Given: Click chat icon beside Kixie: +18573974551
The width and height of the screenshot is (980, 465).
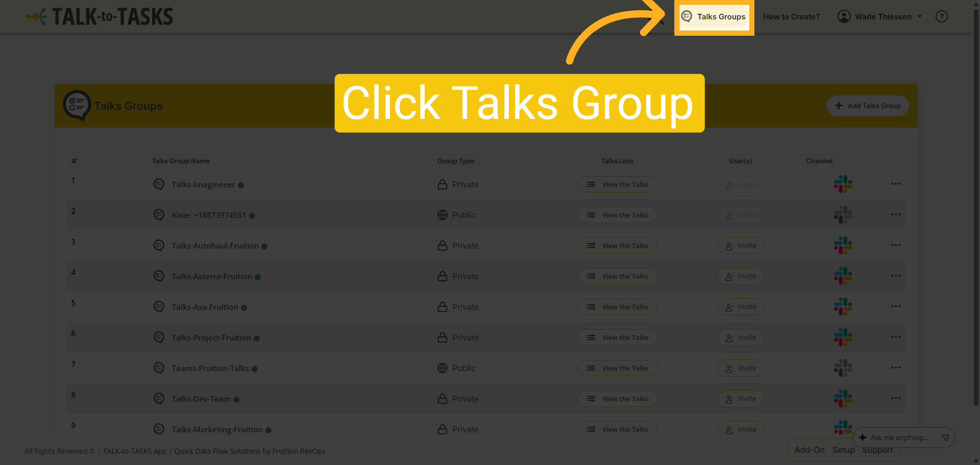Looking at the screenshot, I should [x=159, y=215].
